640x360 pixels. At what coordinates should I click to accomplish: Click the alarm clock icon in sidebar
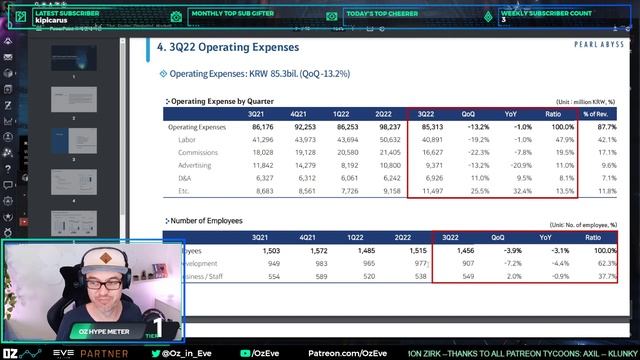click(8, 233)
